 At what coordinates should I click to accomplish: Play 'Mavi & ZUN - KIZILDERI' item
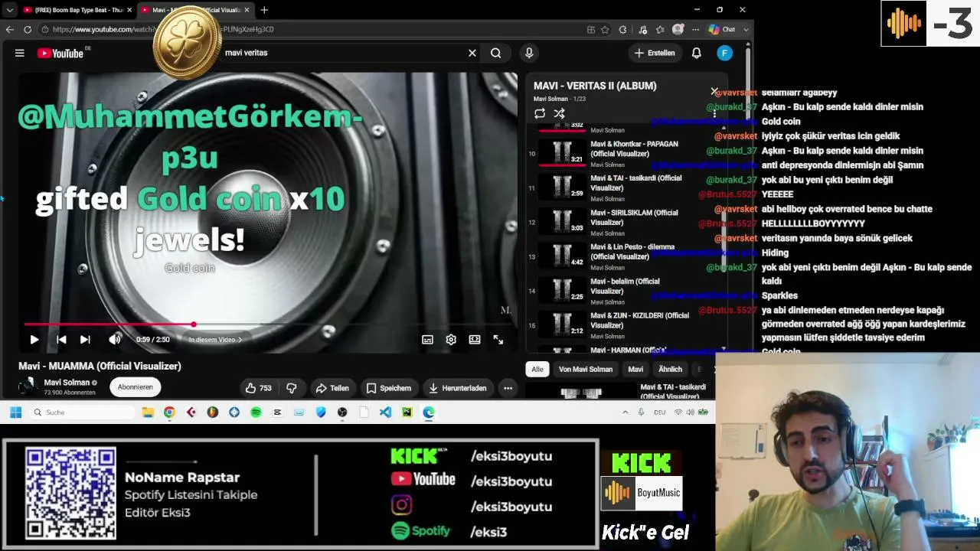[x=622, y=325]
